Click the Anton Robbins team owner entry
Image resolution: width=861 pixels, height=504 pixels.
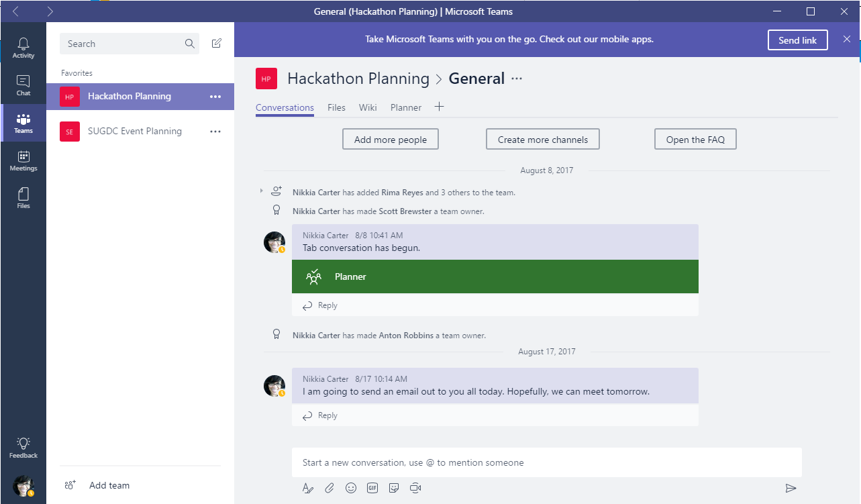coord(389,335)
